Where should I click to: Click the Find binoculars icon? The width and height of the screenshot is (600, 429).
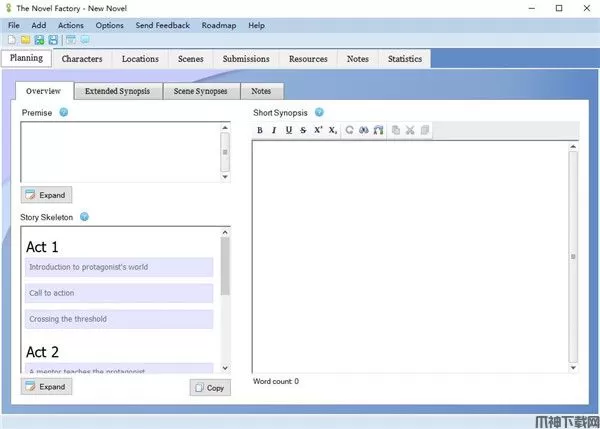pyautogui.click(x=364, y=131)
